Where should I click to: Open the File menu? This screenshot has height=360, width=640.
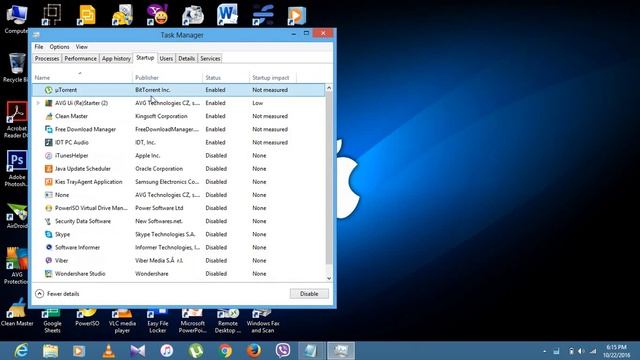click(x=39, y=47)
